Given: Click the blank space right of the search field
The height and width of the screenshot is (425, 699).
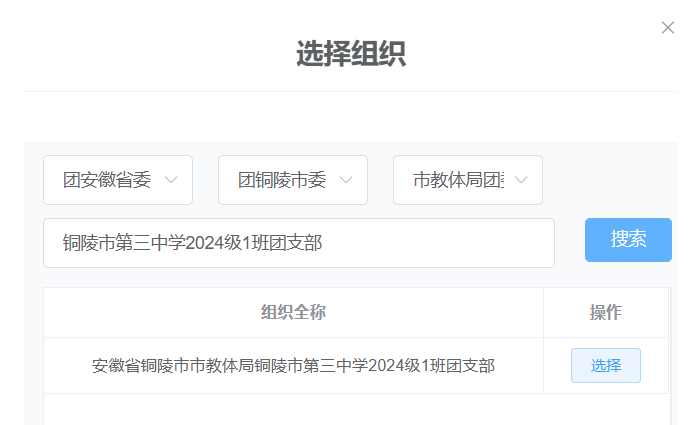Looking at the screenshot, I should point(569,243).
